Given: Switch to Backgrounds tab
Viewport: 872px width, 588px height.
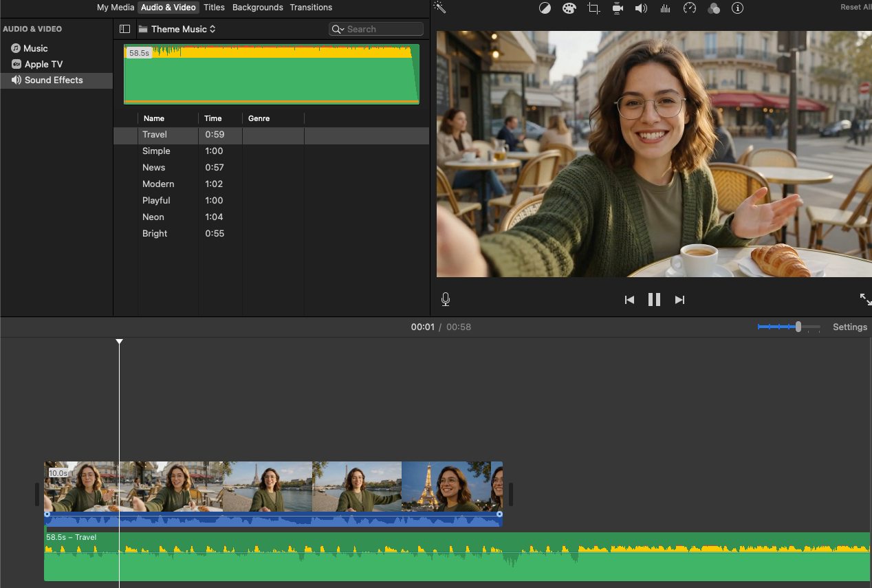Looking at the screenshot, I should 258,8.
